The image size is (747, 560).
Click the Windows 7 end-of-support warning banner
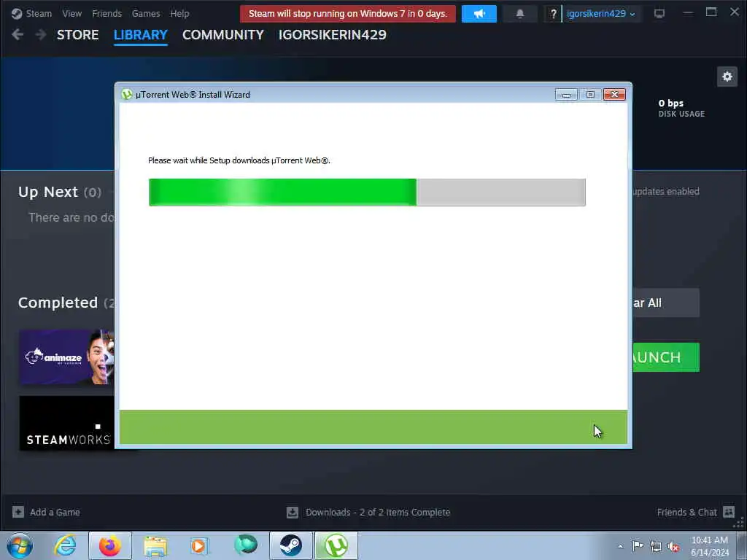[x=348, y=14]
